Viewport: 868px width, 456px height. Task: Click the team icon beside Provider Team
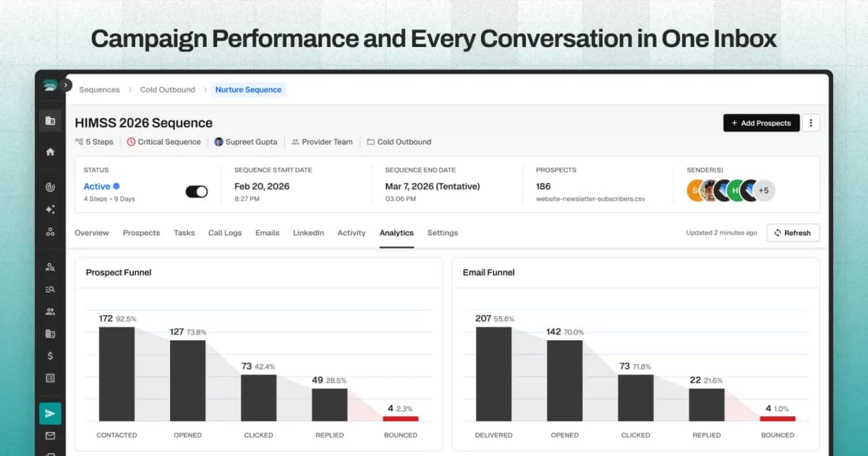click(x=295, y=142)
